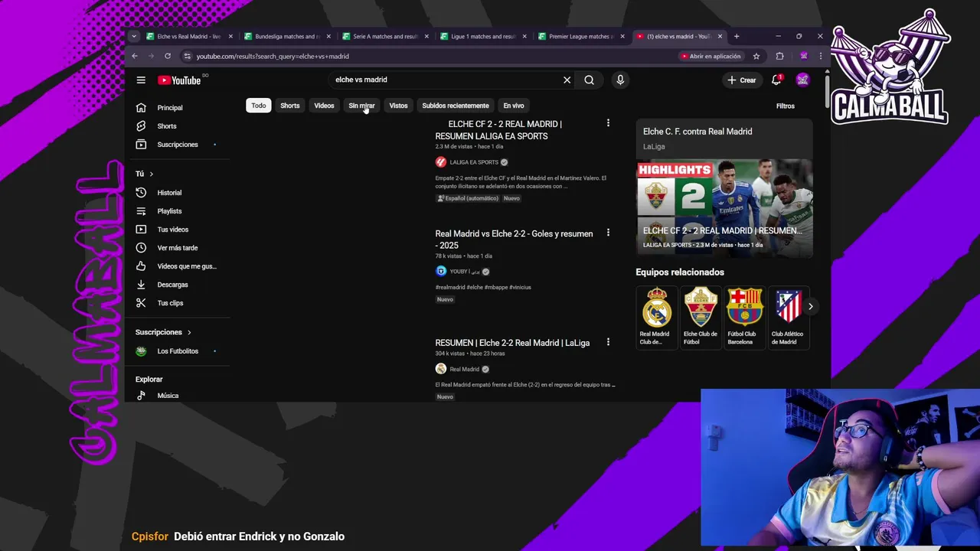
Task: Visit YOUBY channel link
Action: [x=465, y=272]
